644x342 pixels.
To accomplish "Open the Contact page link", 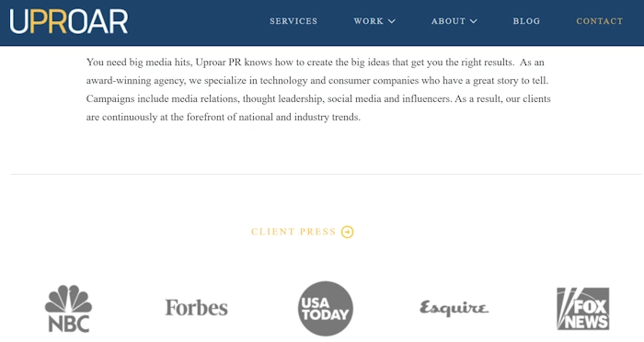I will point(599,21).
